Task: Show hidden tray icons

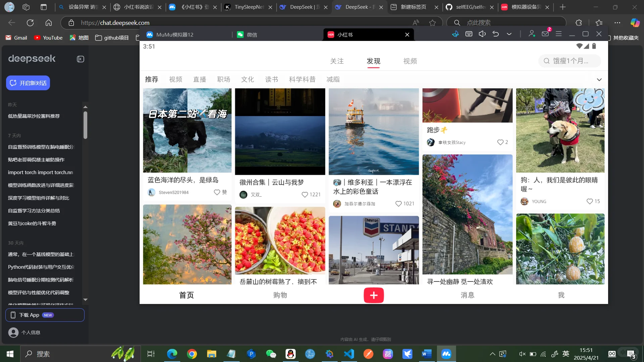Action: tap(492, 354)
